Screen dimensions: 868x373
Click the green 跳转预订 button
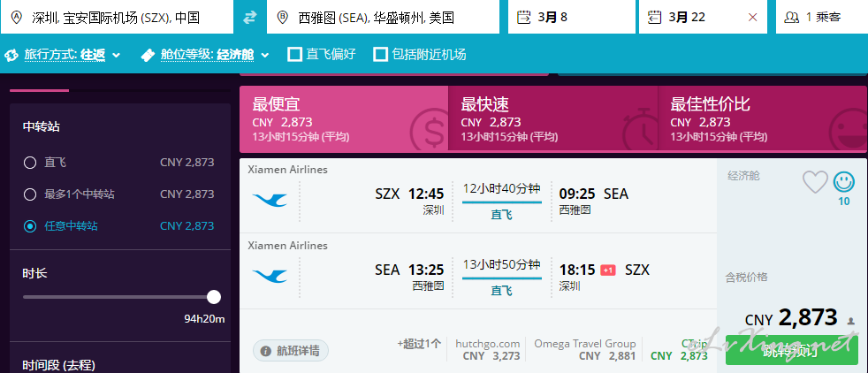tap(792, 350)
